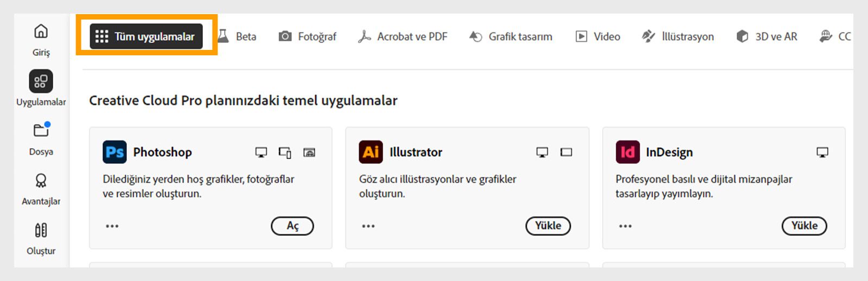Open the Video category tab
The height and width of the screenshot is (281, 868).
[597, 36]
